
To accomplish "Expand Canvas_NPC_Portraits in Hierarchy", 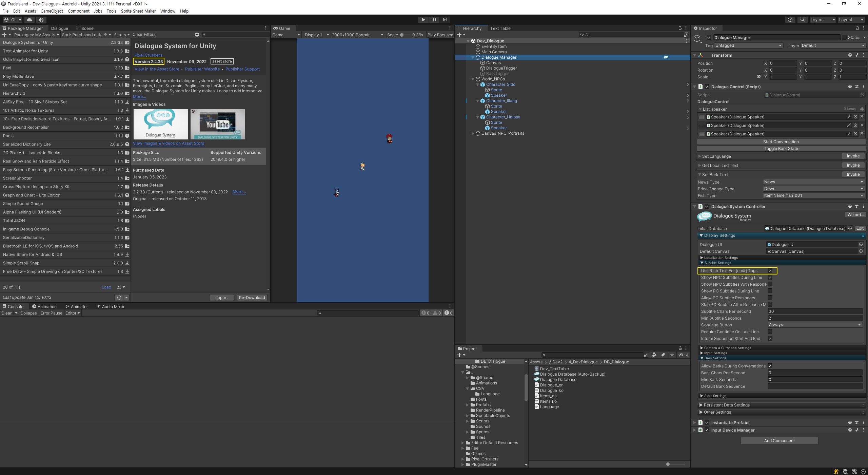I will [473, 133].
